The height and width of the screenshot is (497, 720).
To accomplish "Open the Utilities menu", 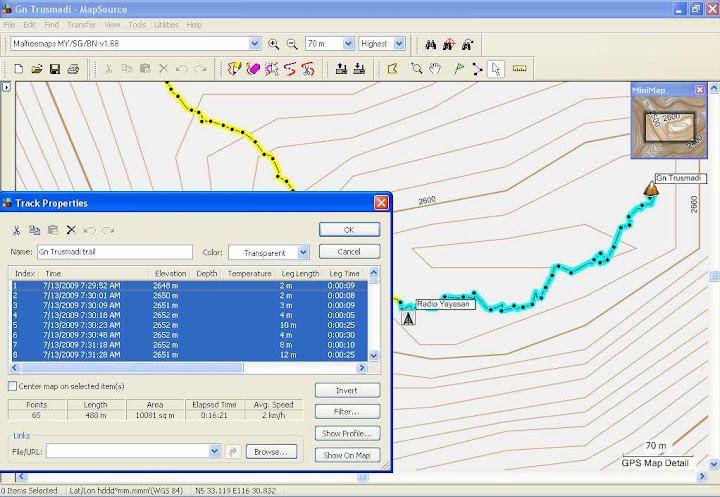I will tap(166, 24).
